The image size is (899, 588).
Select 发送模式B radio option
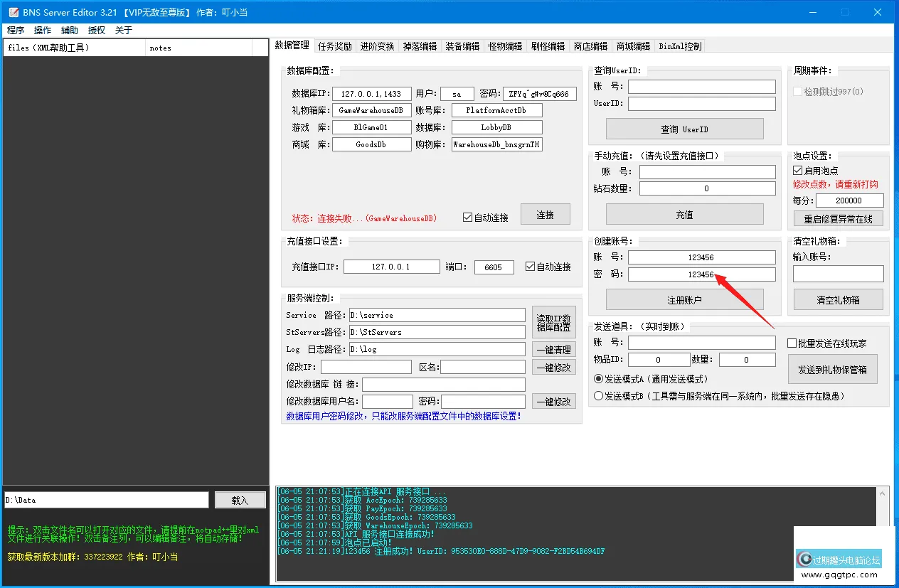[598, 395]
